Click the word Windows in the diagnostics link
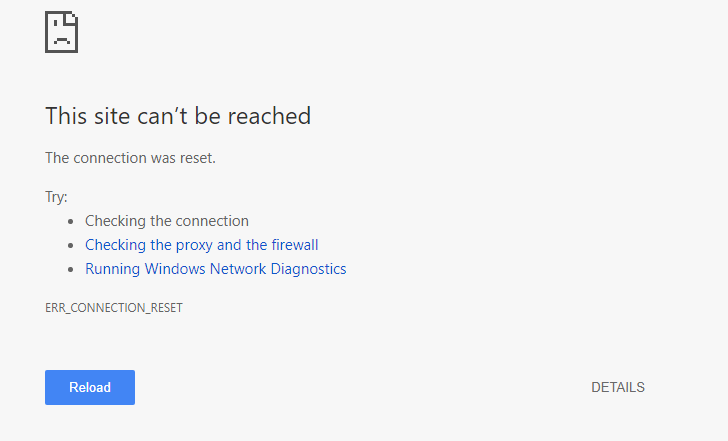This screenshot has height=441, width=728. [x=175, y=269]
